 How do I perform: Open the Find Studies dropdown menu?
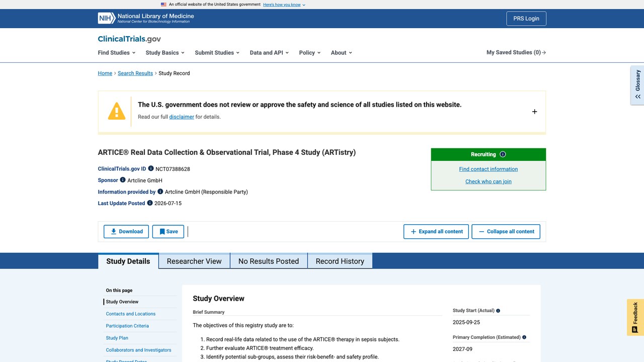117,52
